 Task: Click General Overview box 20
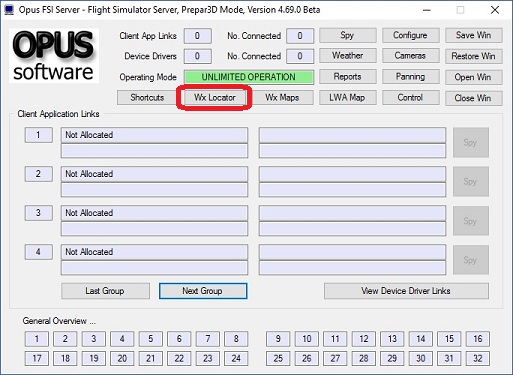tap(122, 359)
